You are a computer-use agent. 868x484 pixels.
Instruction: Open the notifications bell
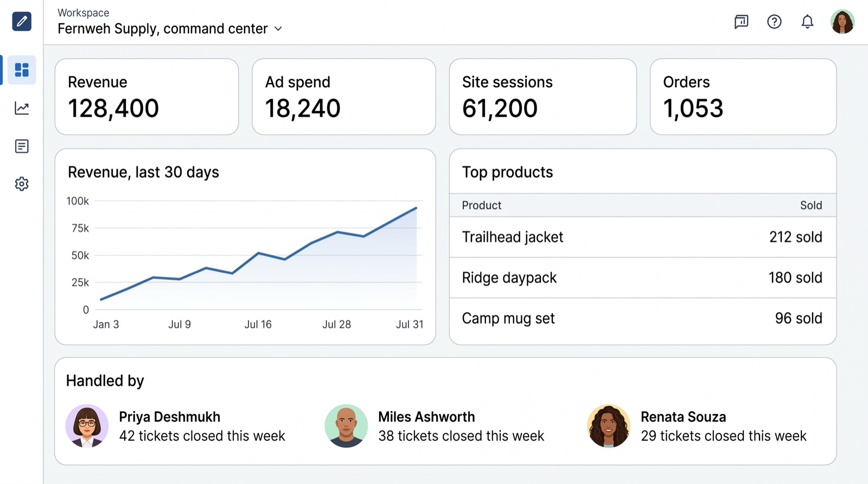tap(807, 22)
